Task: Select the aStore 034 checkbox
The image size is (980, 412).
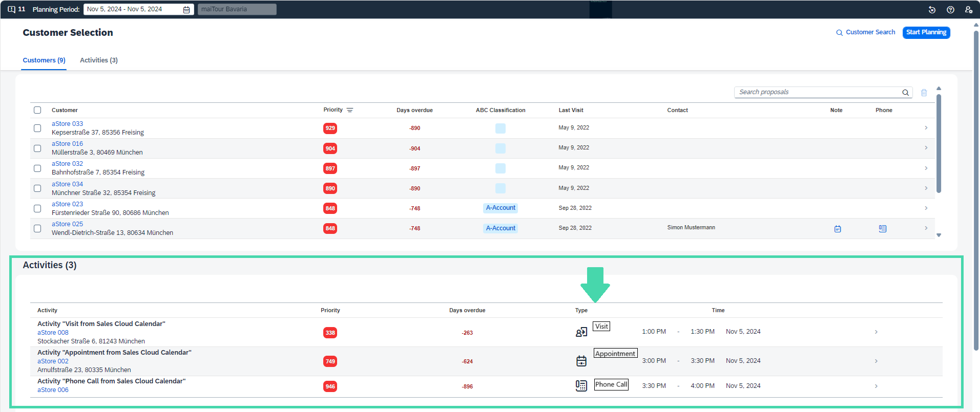Action: (x=37, y=188)
